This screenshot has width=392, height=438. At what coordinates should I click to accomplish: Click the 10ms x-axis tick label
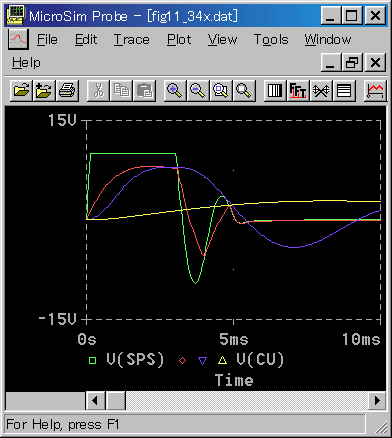(x=361, y=340)
